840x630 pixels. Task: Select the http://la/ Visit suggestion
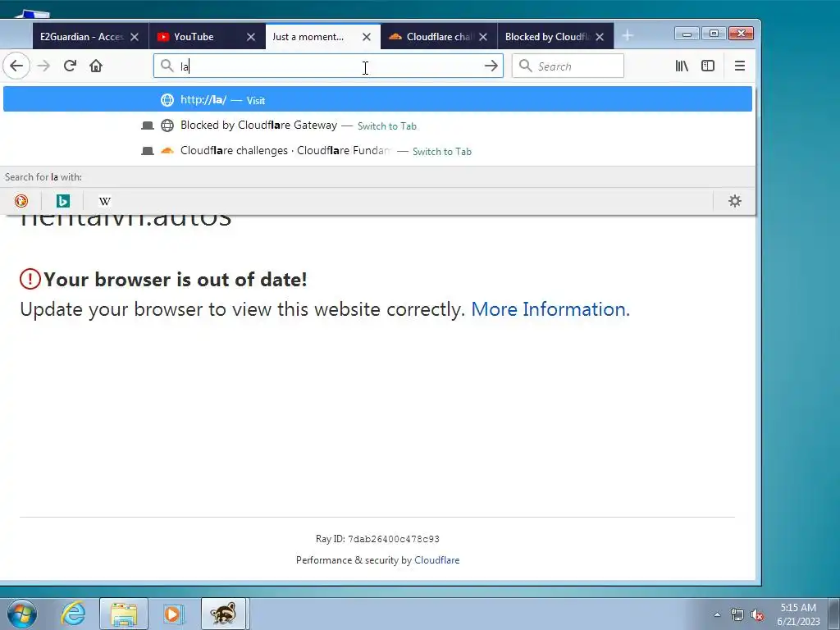coord(377,99)
